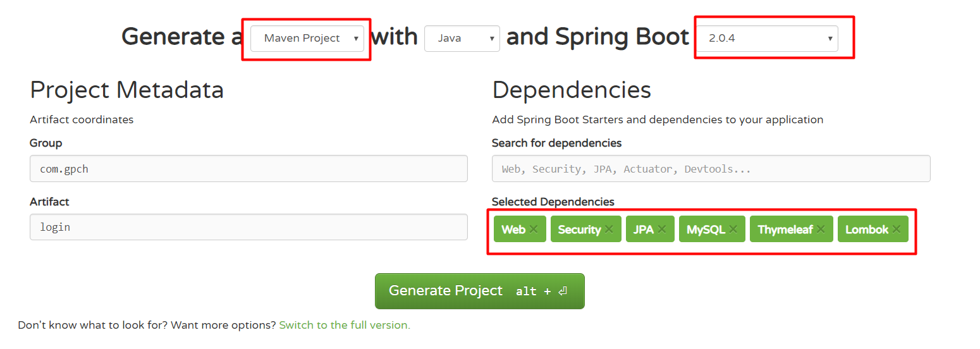This screenshot has height=349, width=980.
Task: Click the JPA dependency tag label
Action: pyautogui.click(x=643, y=230)
